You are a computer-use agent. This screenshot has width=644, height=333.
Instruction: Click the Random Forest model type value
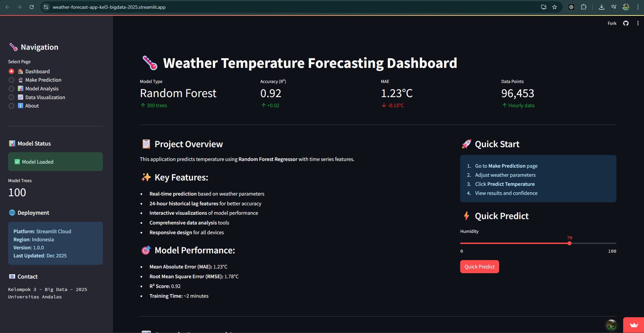tap(178, 93)
